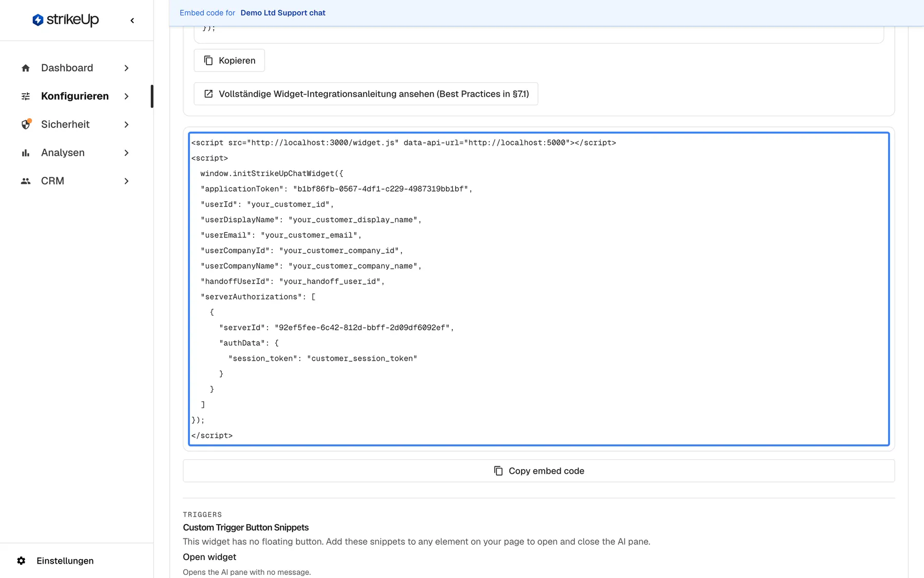Click Demo Ltd Support chat title

(283, 13)
